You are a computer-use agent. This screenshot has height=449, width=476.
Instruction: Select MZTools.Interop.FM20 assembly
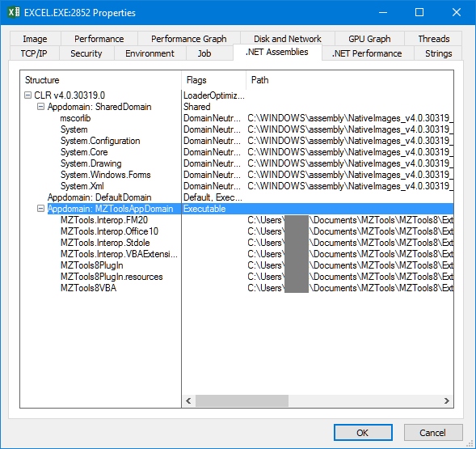pyautogui.click(x=104, y=220)
